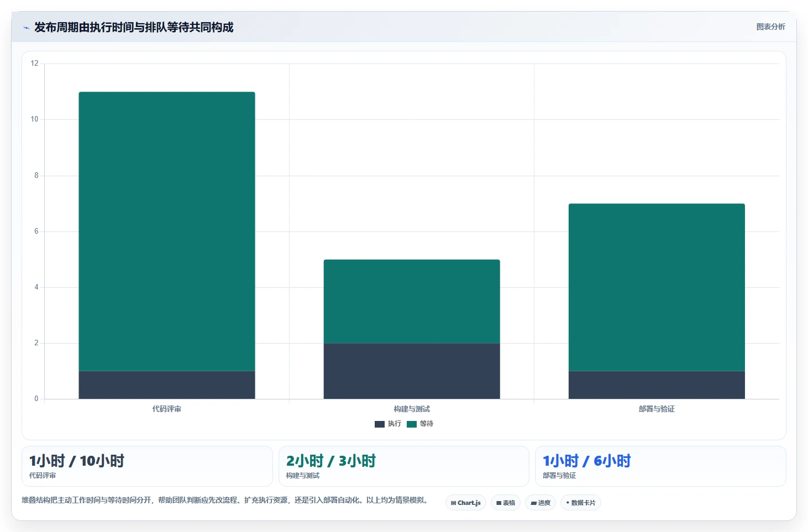
Task: Click the Chart.js tag chip
Action: tap(466, 503)
